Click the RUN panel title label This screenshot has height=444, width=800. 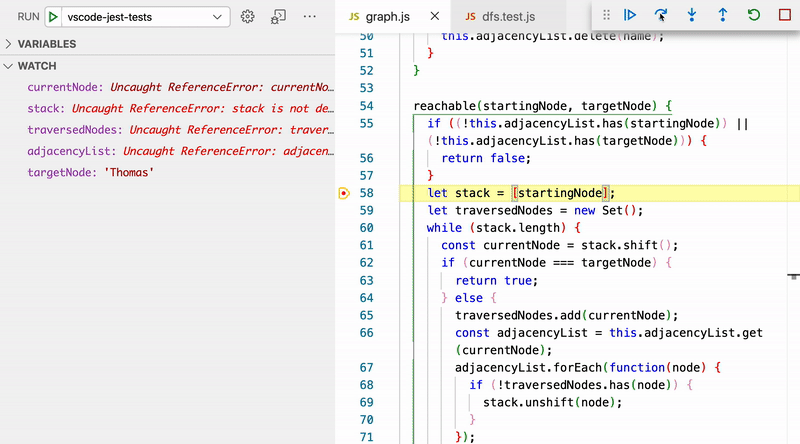28,17
